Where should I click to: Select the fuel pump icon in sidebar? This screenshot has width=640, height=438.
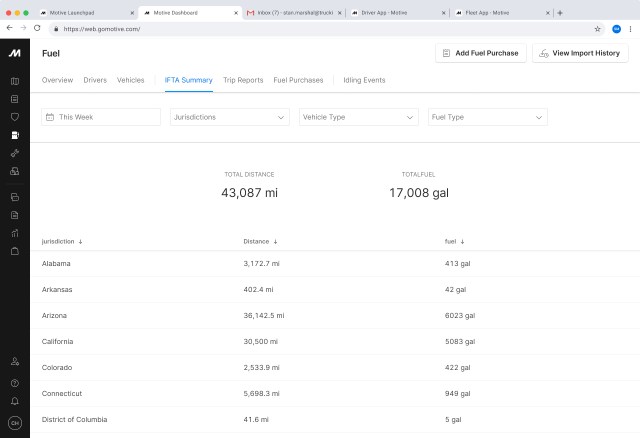click(14, 135)
